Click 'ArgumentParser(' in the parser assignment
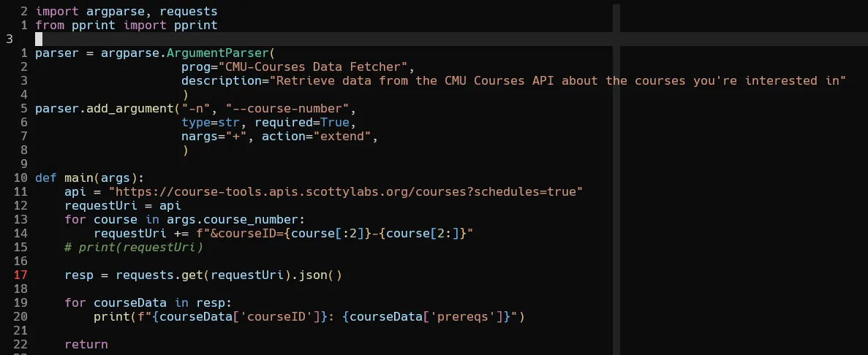The width and height of the screenshot is (868, 355). coord(221,53)
